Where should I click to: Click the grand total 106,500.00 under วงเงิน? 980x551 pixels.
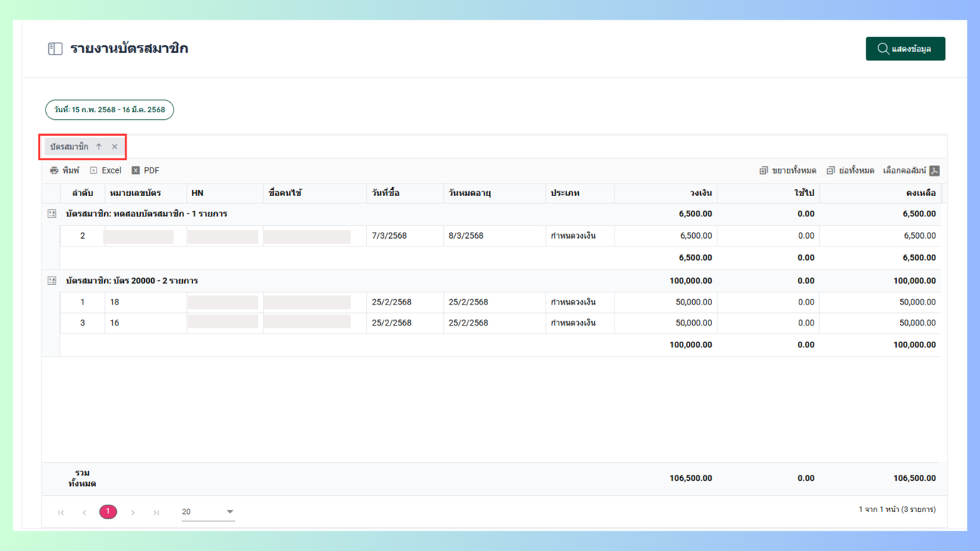click(691, 479)
